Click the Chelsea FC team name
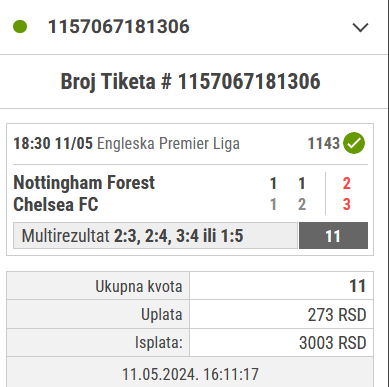389x387 pixels. [x=56, y=204]
